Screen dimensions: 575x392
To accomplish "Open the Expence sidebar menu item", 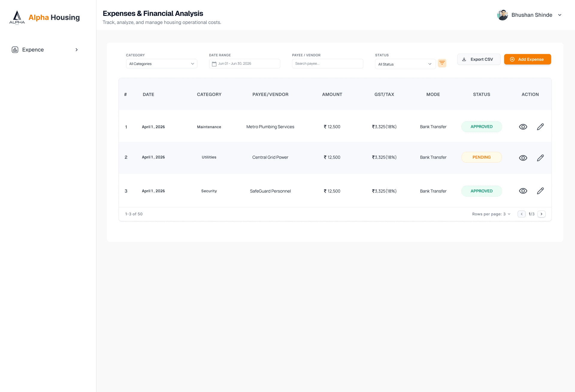I will [45, 50].
